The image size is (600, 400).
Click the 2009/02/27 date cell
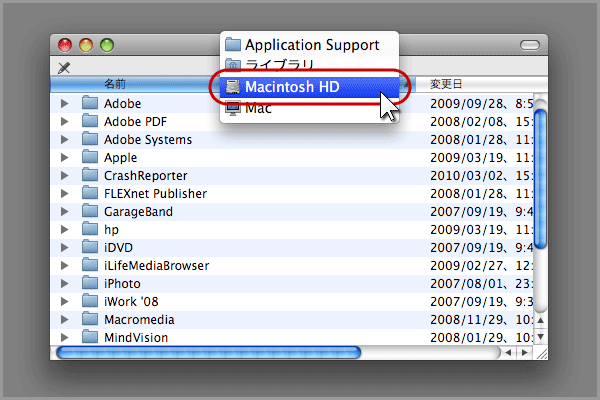(x=481, y=266)
